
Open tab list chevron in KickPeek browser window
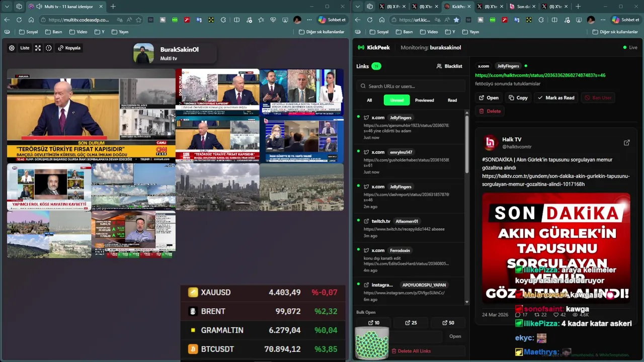click(357, 7)
